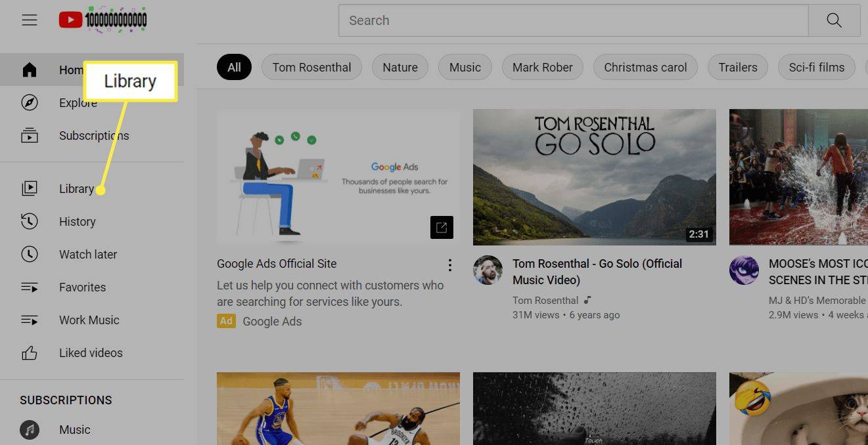The height and width of the screenshot is (445, 868).
Task: Click the Subscriptions sidebar icon
Action: coord(30,136)
